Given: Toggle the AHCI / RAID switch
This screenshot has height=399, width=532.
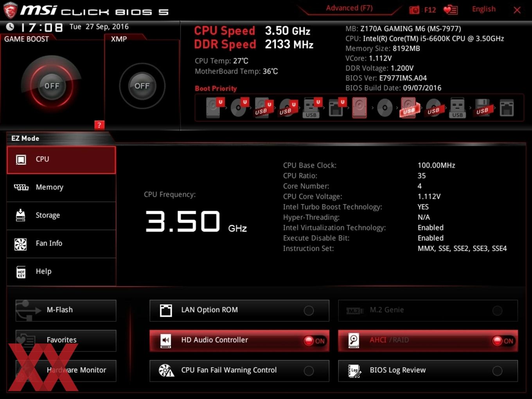Looking at the screenshot, I should 503,341.
